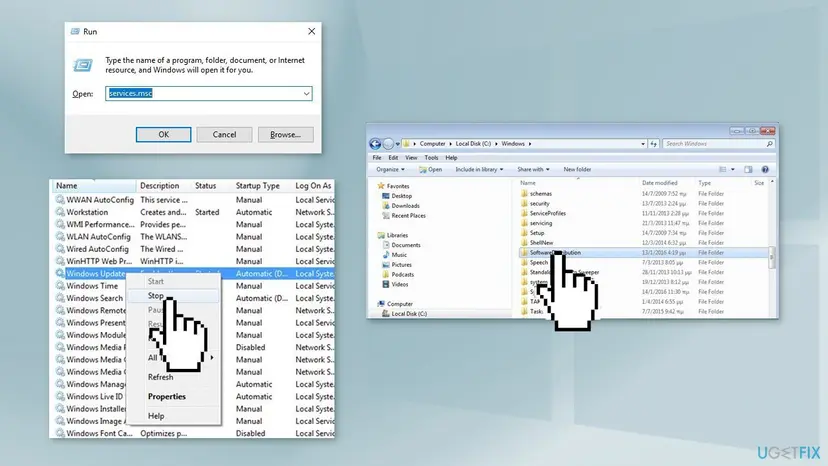This screenshot has width=828, height=466.
Task: Sort services by the Startup Type column header
Action: tap(258, 186)
